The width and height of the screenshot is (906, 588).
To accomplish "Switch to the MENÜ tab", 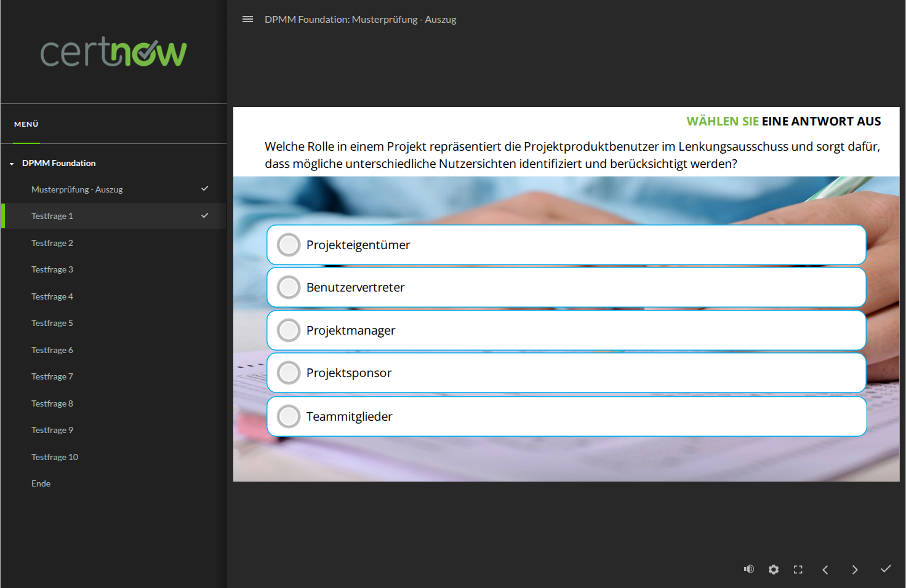I will click(x=26, y=124).
